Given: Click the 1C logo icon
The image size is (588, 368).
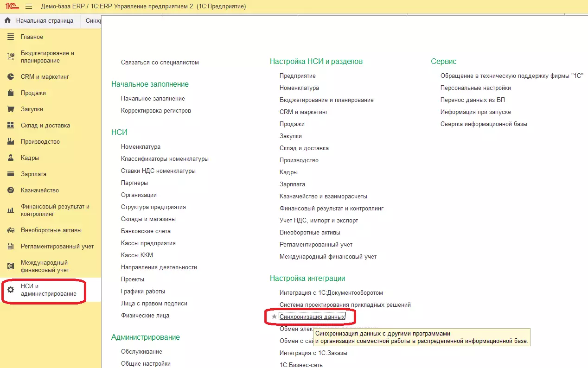Looking at the screenshot, I should click(x=12, y=6).
